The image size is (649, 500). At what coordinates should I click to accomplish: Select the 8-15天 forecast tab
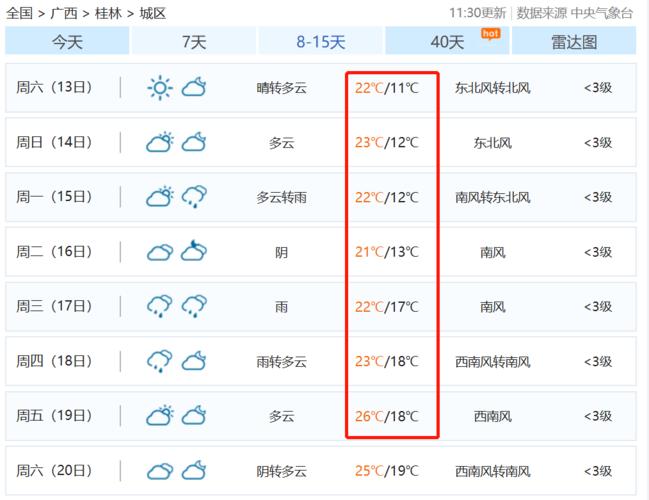click(x=321, y=41)
